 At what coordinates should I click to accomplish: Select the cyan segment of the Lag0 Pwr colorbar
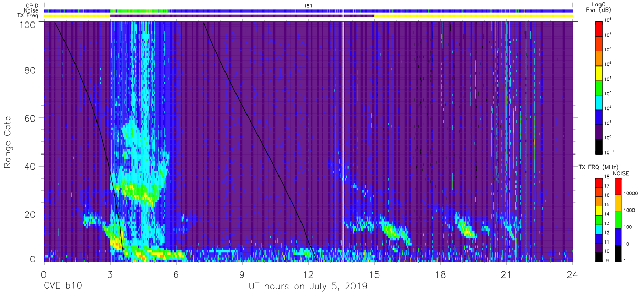[599, 102]
